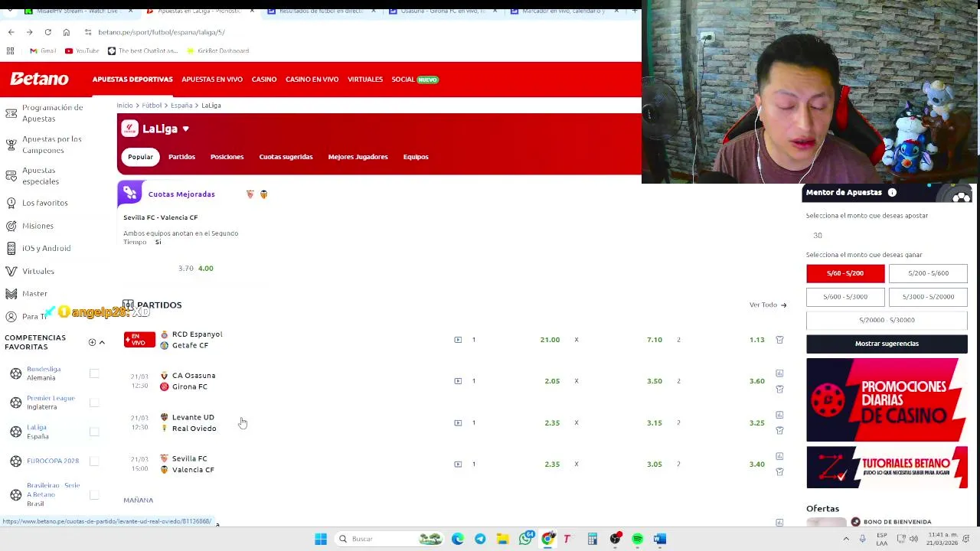Click add icon beside Competencias Favoritas
980x551 pixels.
point(92,343)
